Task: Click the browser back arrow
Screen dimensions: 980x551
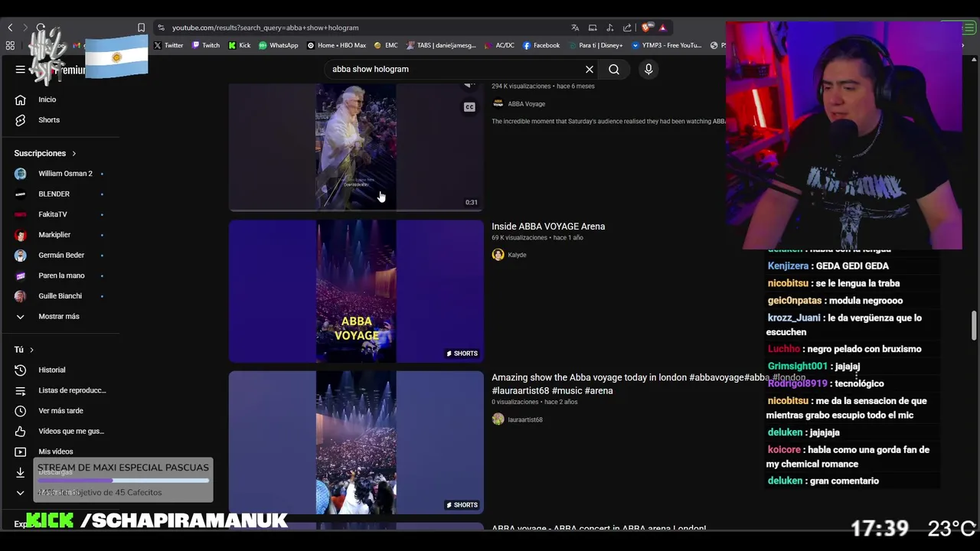Action: click(x=10, y=28)
